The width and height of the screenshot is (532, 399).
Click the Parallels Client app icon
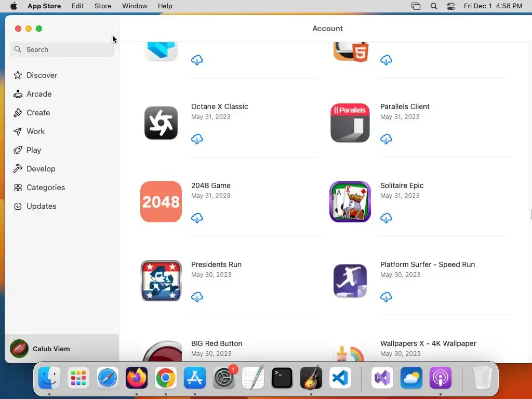[350, 123]
